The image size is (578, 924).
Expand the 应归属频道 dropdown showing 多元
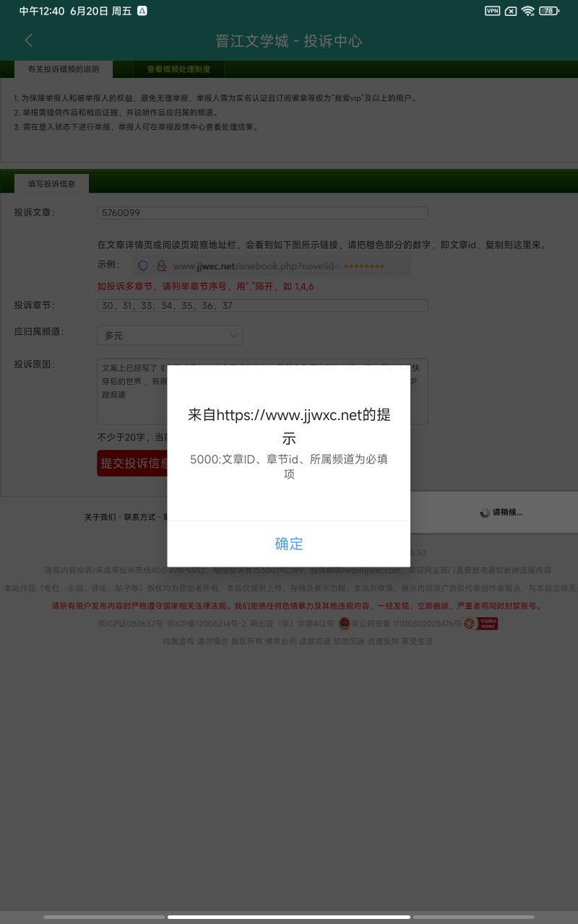(170, 335)
